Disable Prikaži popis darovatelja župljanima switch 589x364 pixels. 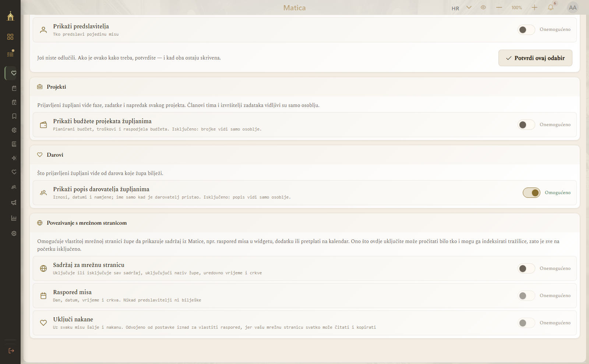532,193
